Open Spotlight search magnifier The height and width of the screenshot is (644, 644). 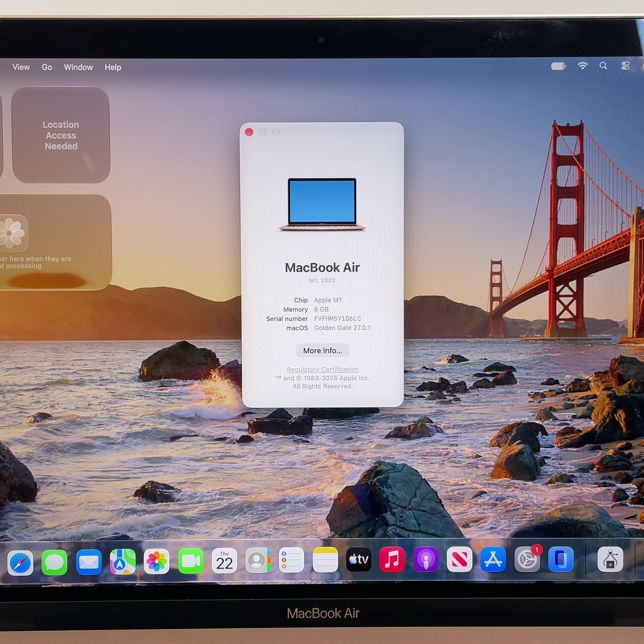pyautogui.click(x=603, y=65)
